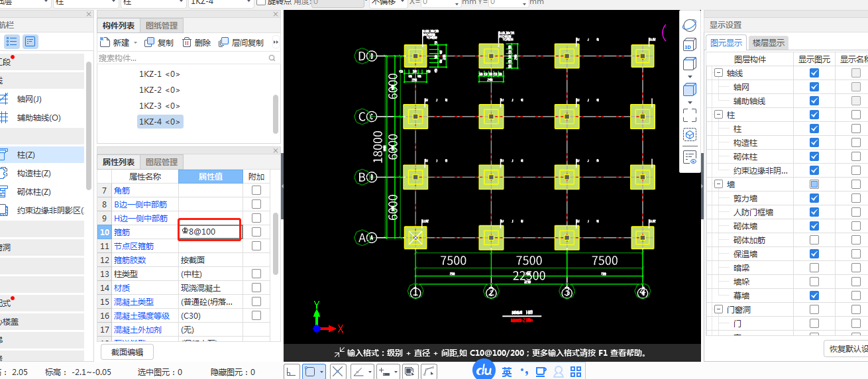Click the 3D view cube icon
868x379 pixels.
coord(690,45)
